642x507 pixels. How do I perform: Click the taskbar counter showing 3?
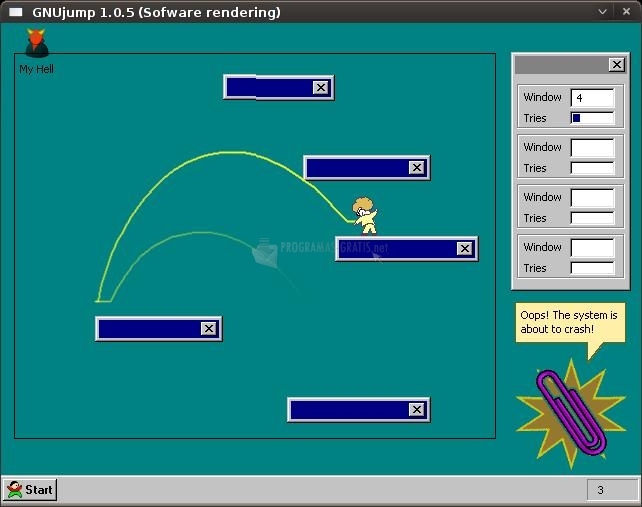pos(609,490)
